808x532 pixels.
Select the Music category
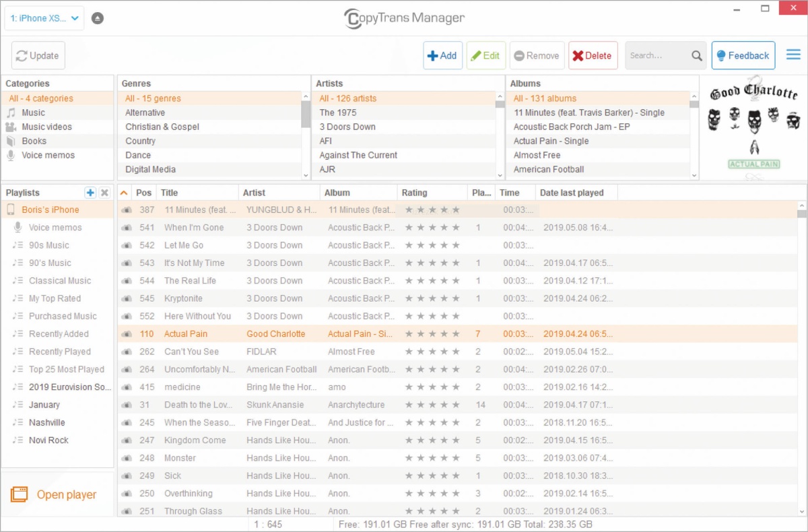point(58,112)
